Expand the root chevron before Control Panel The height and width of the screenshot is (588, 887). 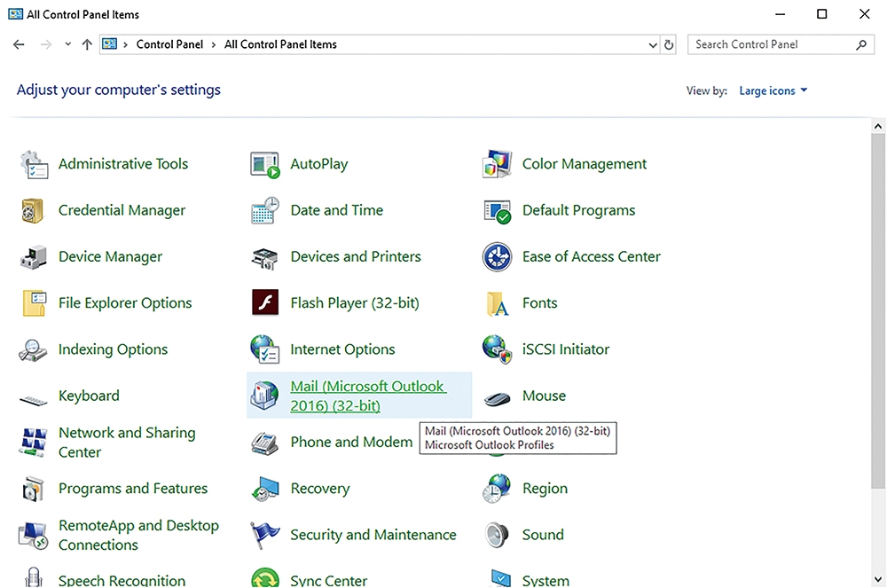click(125, 44)
